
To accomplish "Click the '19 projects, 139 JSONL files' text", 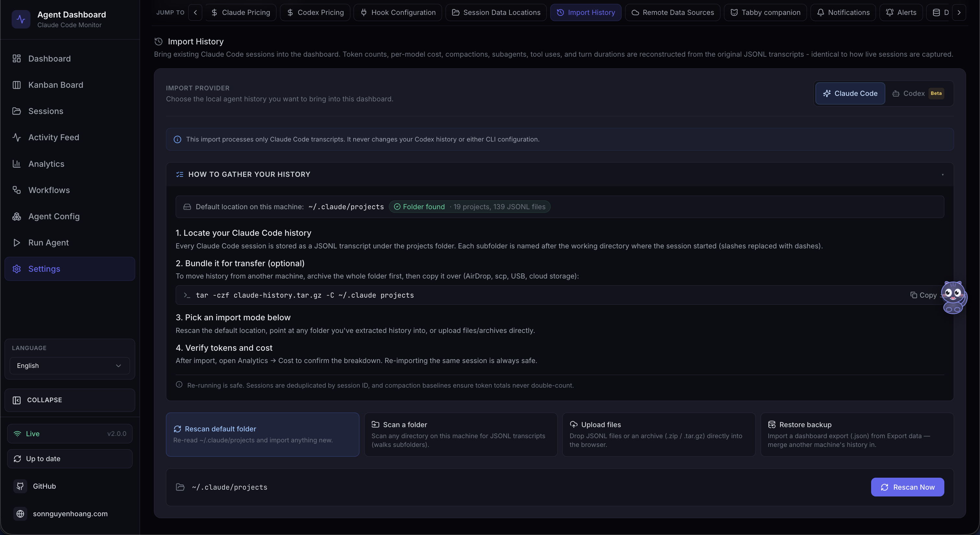I will pos(499,207).
